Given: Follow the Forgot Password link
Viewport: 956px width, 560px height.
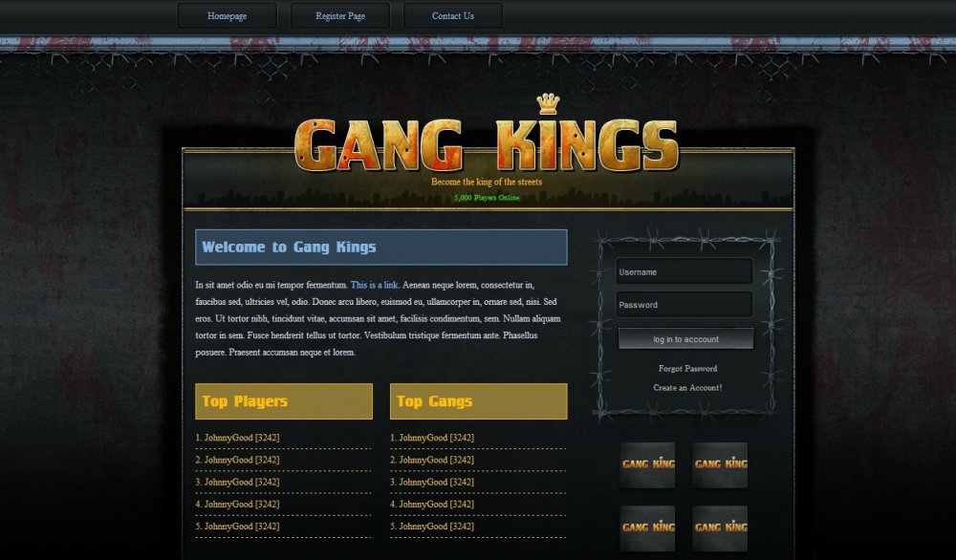Looking at the screenshot, I should point(687,369).
